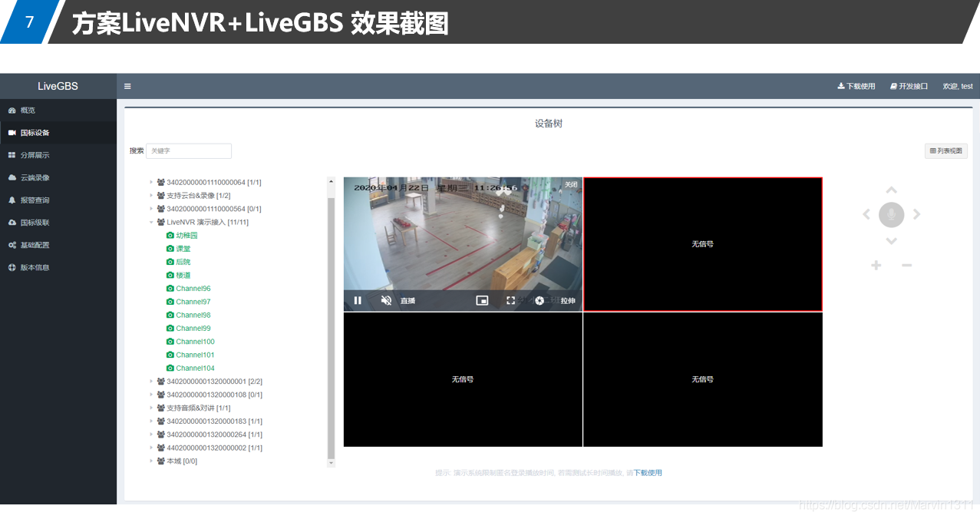Pan PTZ camera right

pyautogui.click(x=916, y=215)
